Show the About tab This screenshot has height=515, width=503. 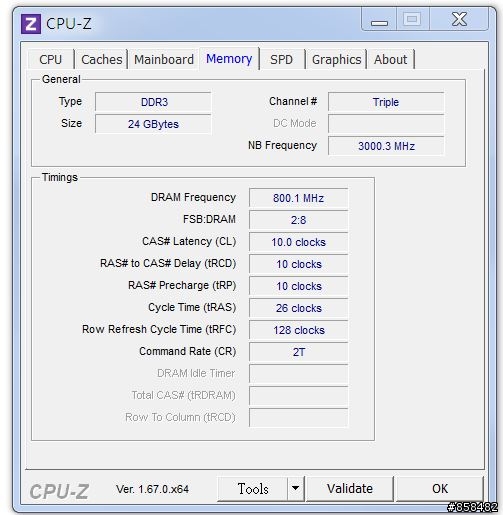point(390,60)
